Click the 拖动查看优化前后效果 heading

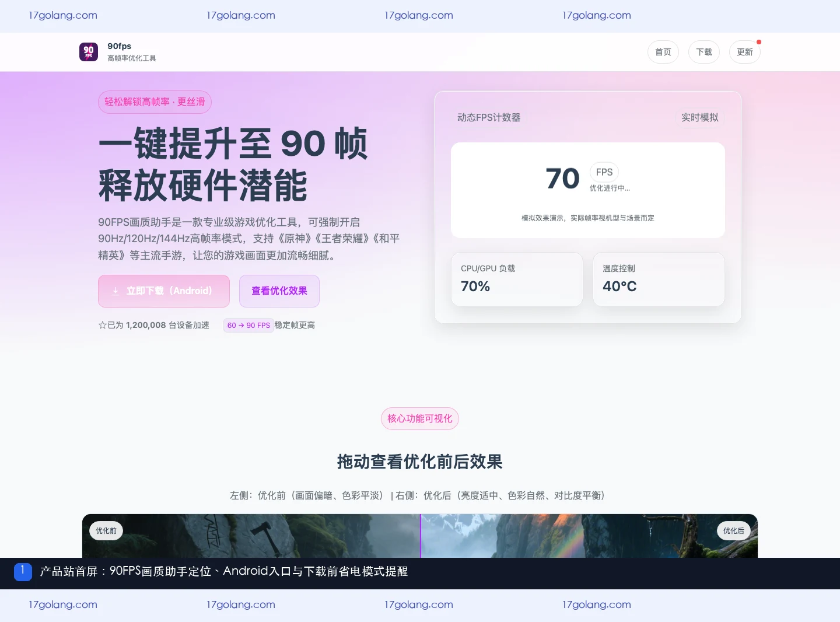coord(420,462)
